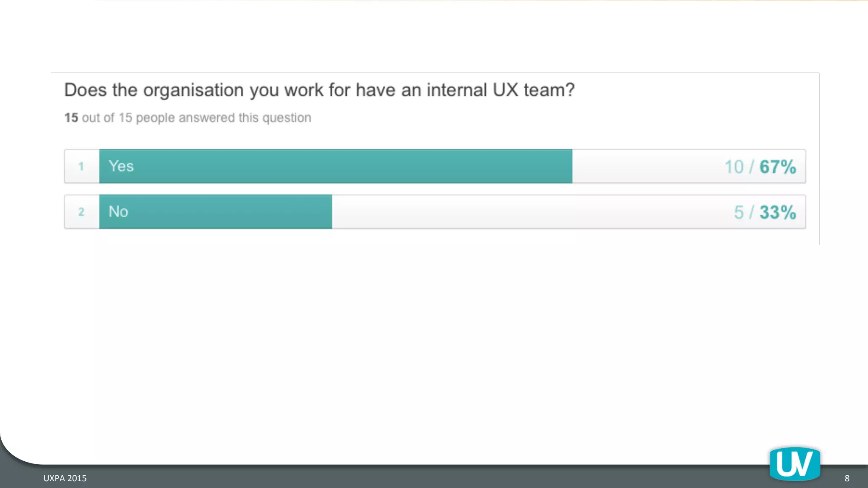Click the teal Yes result bar
This screenshot has height=488, width=868.
coord(339,166)
